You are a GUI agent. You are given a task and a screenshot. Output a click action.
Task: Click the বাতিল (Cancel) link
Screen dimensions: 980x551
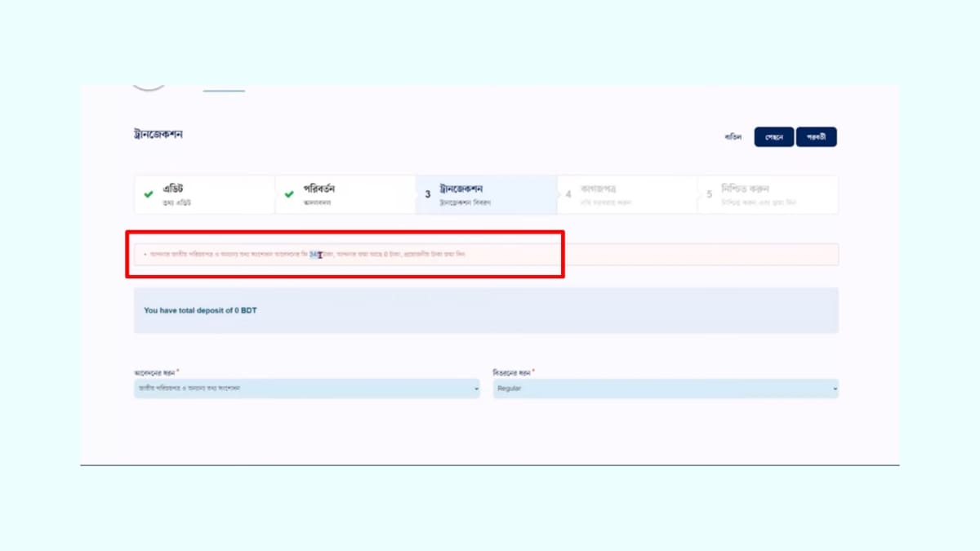[x=733, y=137]
